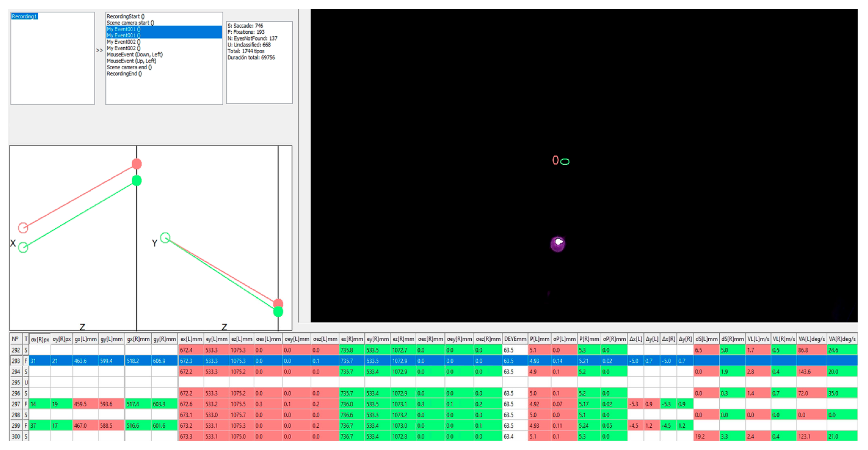Screen dimensions: 868x450
Task: Select unclassified row 295 in the table
Action: (x=16, y=383)
